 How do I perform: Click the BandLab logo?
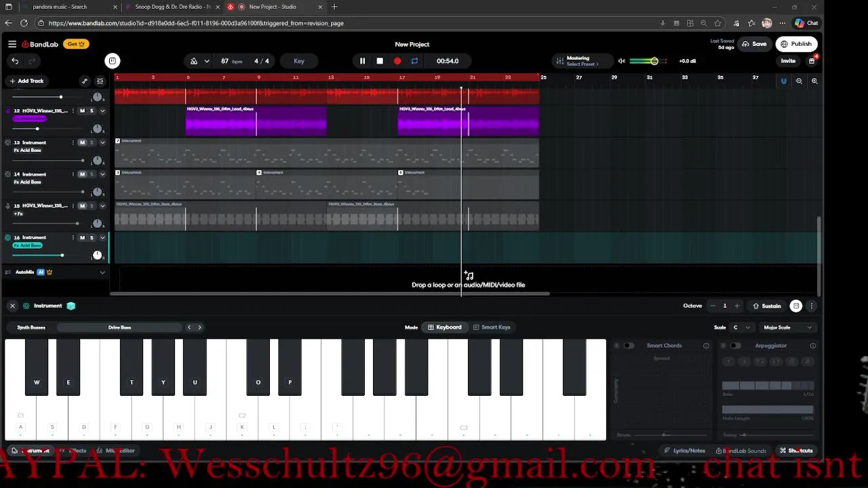point(40,44)
